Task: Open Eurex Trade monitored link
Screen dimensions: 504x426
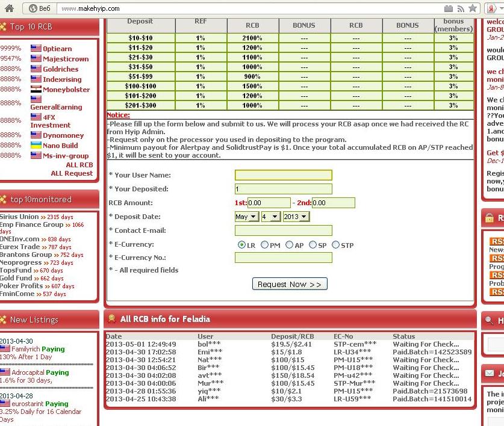Action: click(20, 247)
